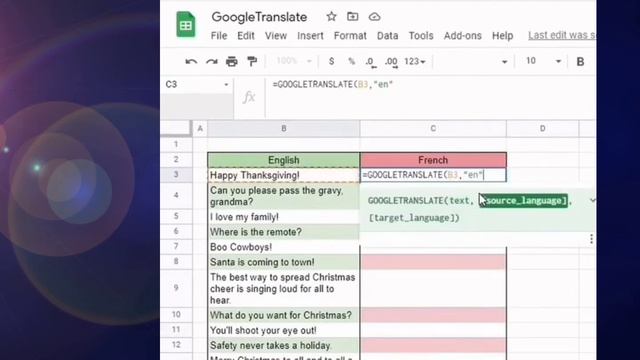This screenshot has width=640, height=360.
Task: Check the cloud save status icon
Action: point(375,17)
